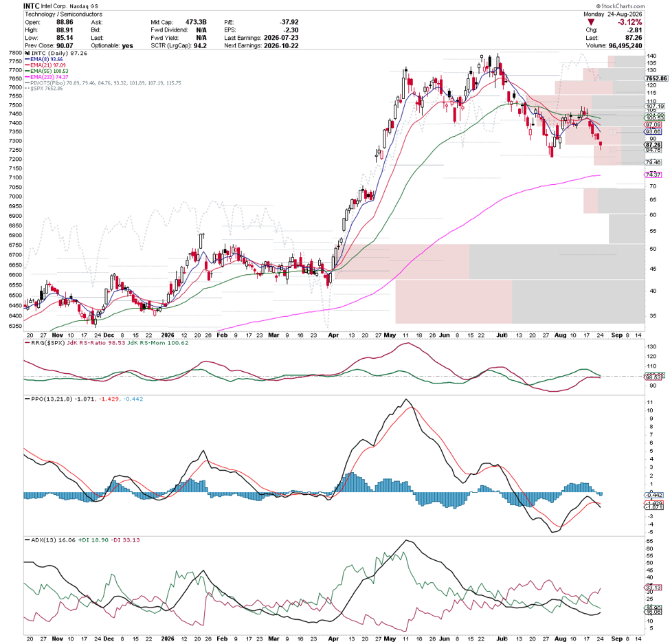
Task: Click the Prev Close value 90.07
Action: pos(65,46)
